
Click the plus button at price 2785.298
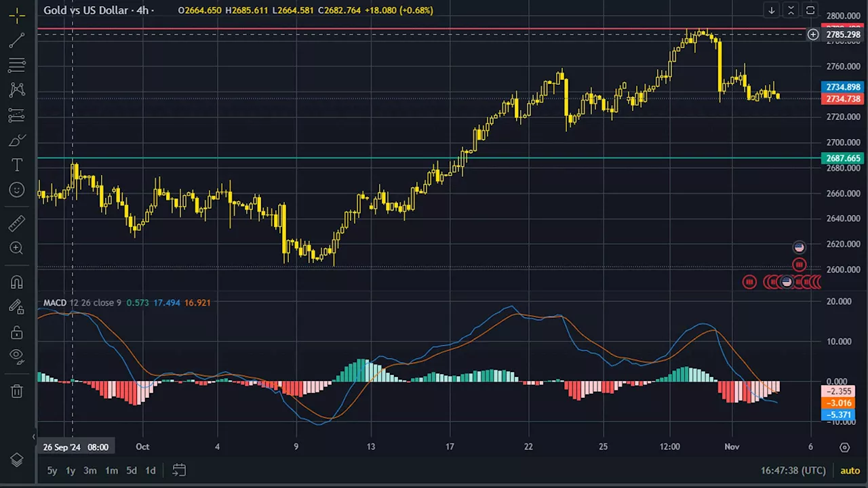click(x=813, y=35)
